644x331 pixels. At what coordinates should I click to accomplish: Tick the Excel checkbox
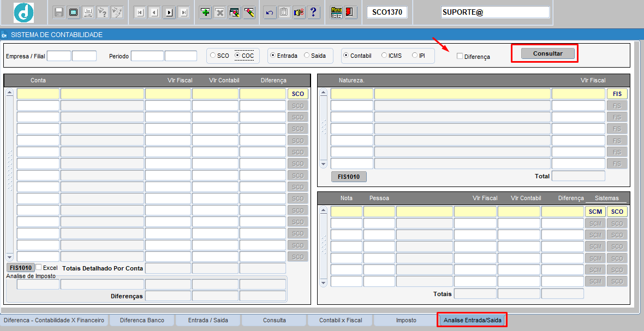pos(39,267)
